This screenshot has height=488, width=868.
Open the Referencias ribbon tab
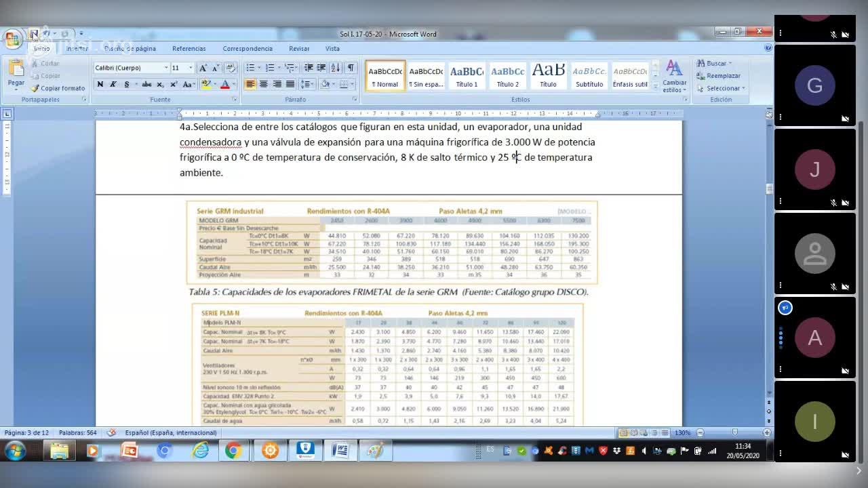pos(189,49)
